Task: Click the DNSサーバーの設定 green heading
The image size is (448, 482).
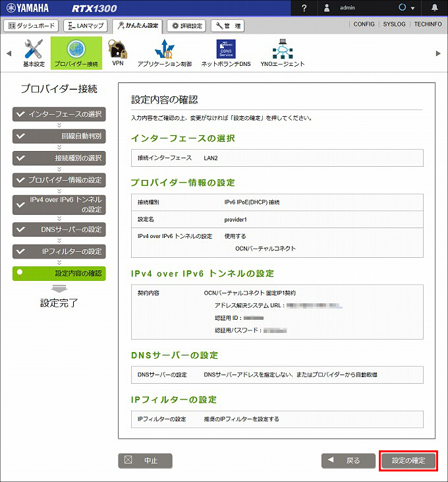Action: [175, 355]
